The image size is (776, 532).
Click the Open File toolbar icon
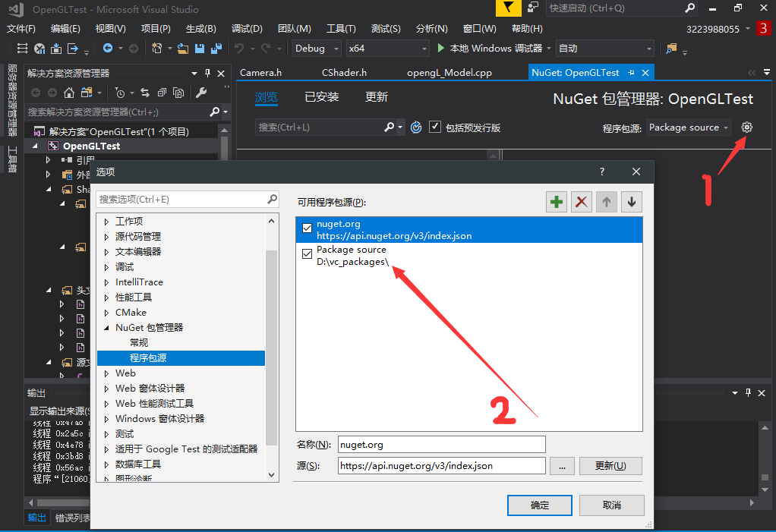tap(183, 49)
